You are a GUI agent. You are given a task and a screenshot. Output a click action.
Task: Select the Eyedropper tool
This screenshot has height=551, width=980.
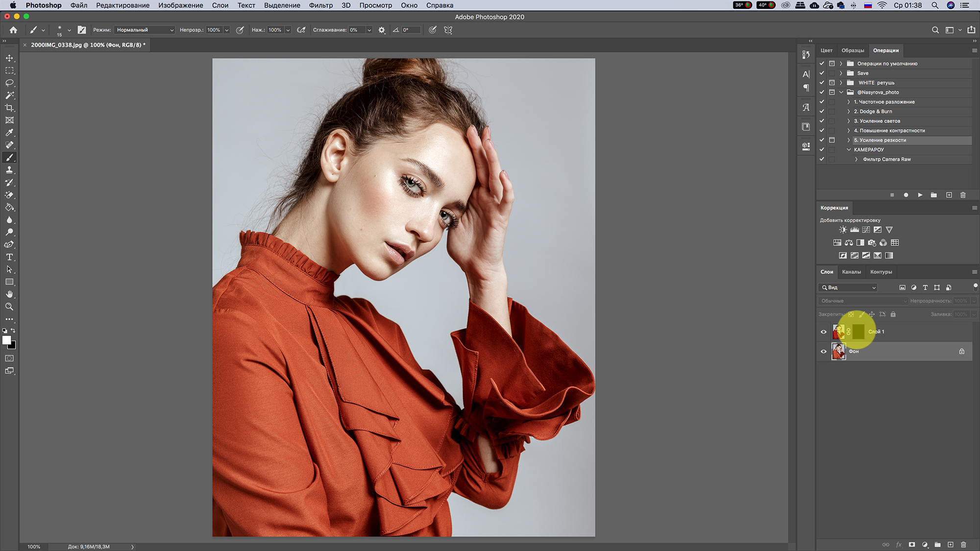point(9,133)
